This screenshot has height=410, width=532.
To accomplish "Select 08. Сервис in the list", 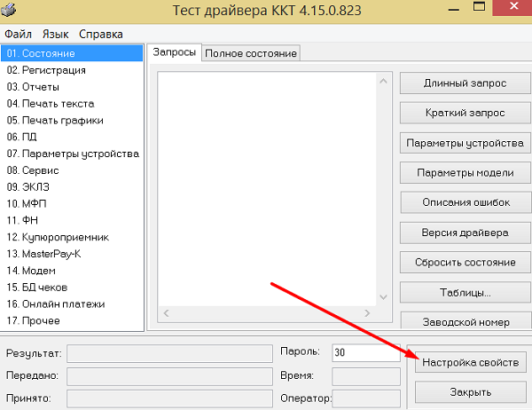I will (72, 170).
